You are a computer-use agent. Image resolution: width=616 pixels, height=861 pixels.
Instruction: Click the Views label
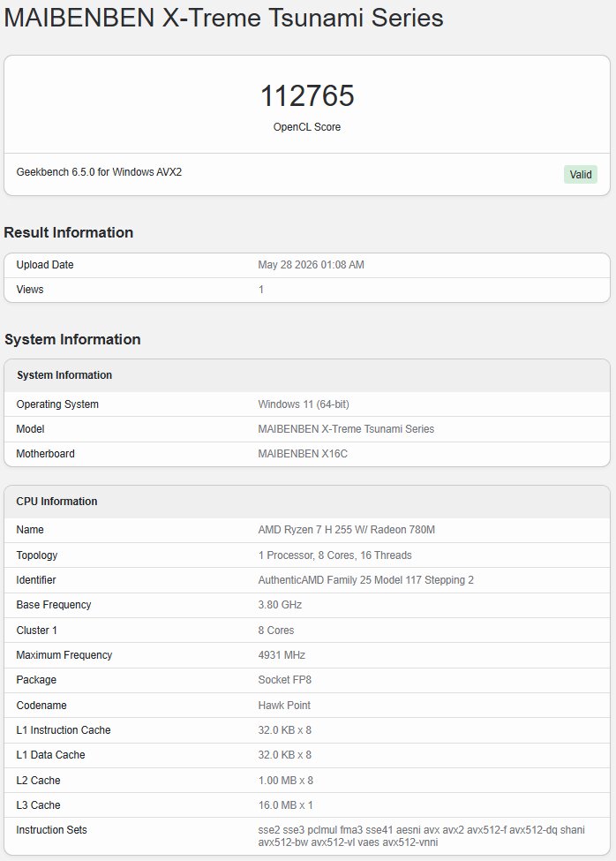[x=30, y=290]
